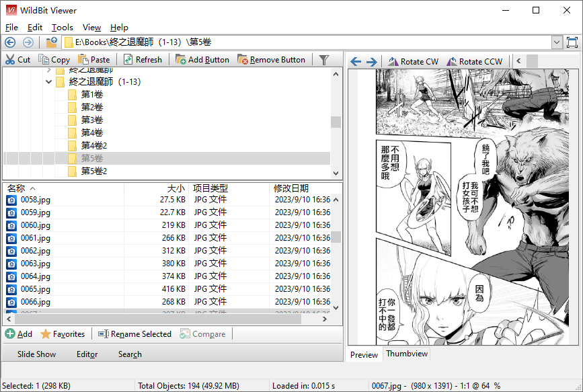
Task: Paste from clipboard
Action: 94,60
